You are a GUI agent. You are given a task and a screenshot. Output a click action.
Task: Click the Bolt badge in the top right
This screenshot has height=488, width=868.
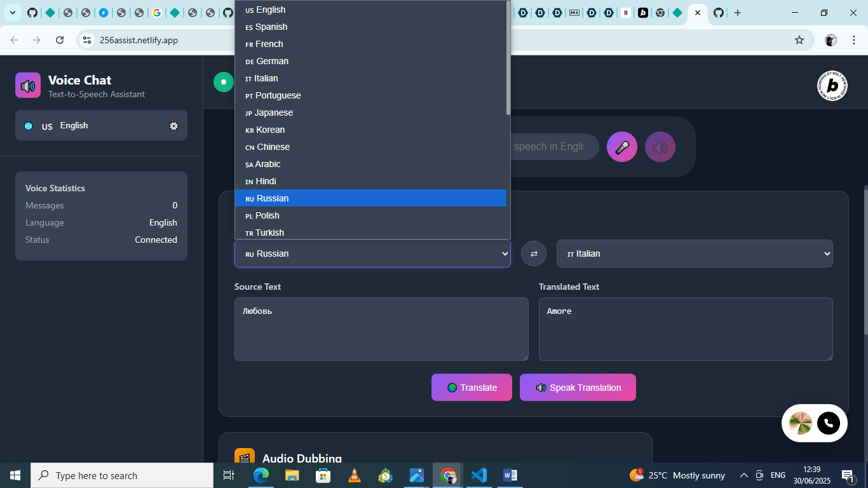tap(831, 87)
